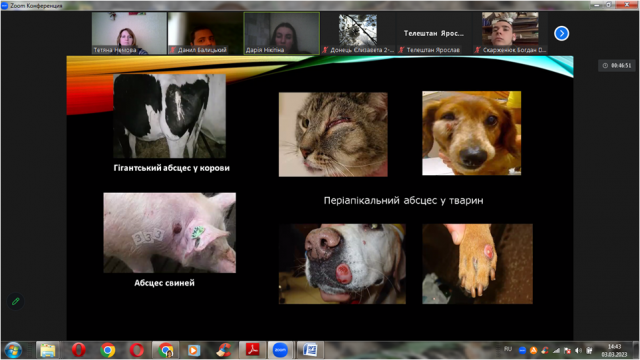
Task: Select Дарія Нікітіна's highlighted video thumbnail
Action: 282,33
